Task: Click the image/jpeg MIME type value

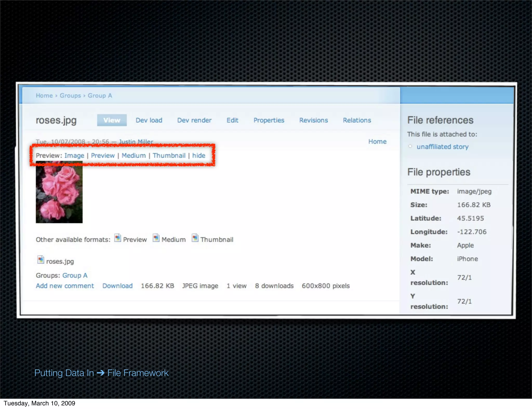Action: click(x=474, y=192)
